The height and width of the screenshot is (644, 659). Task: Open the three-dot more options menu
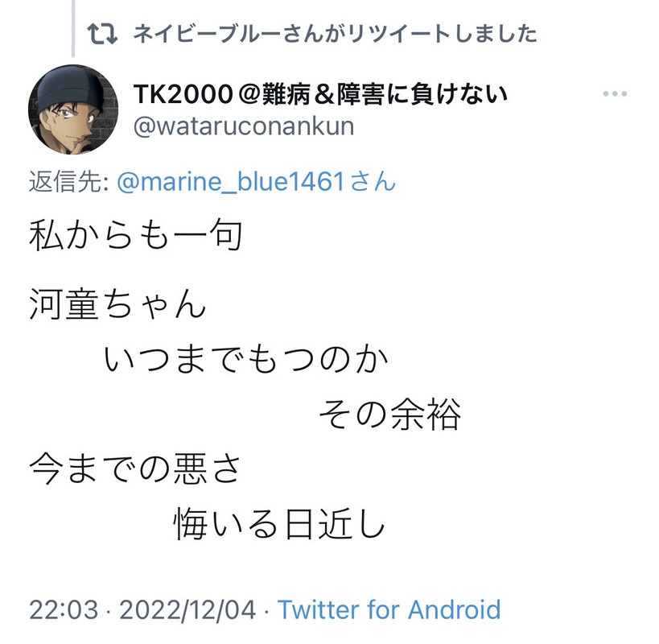coord(615,93)
